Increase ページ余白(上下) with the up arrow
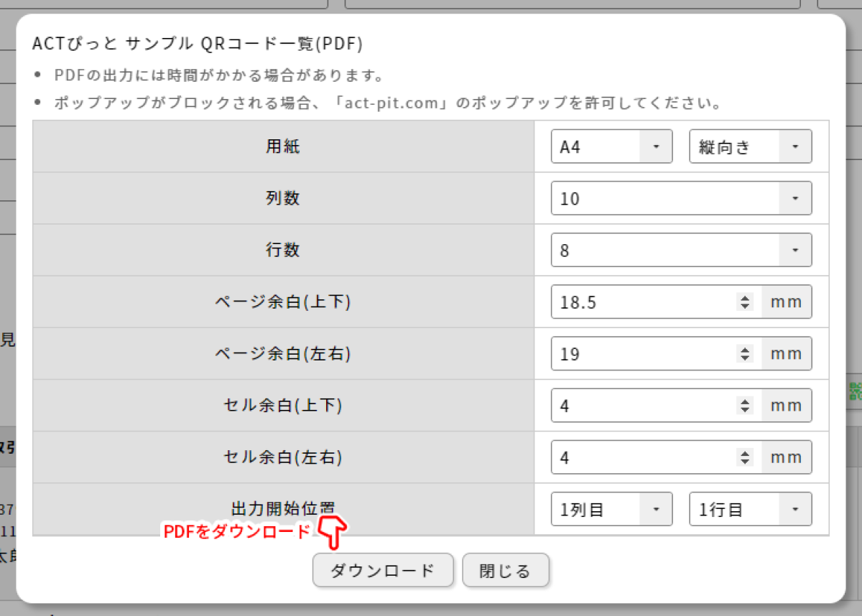The height and width of the screenshot is (616, 862). click(745, 298)
